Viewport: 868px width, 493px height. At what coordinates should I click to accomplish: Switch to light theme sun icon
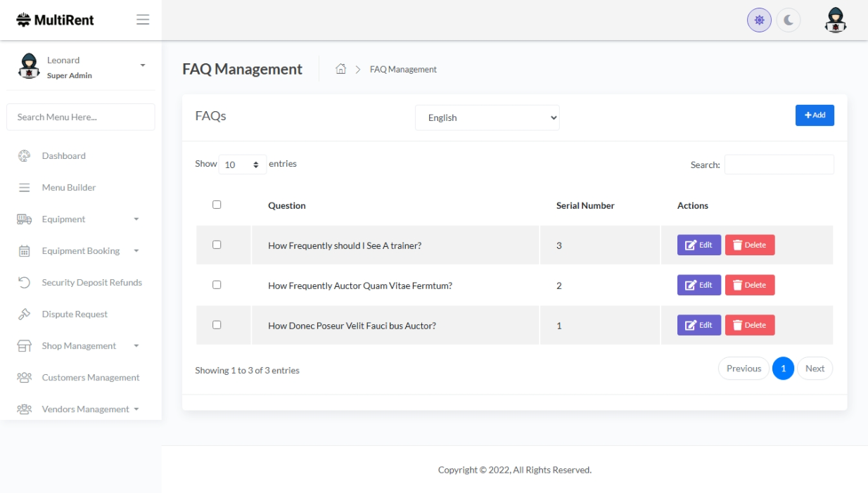(x=759, y=20)
